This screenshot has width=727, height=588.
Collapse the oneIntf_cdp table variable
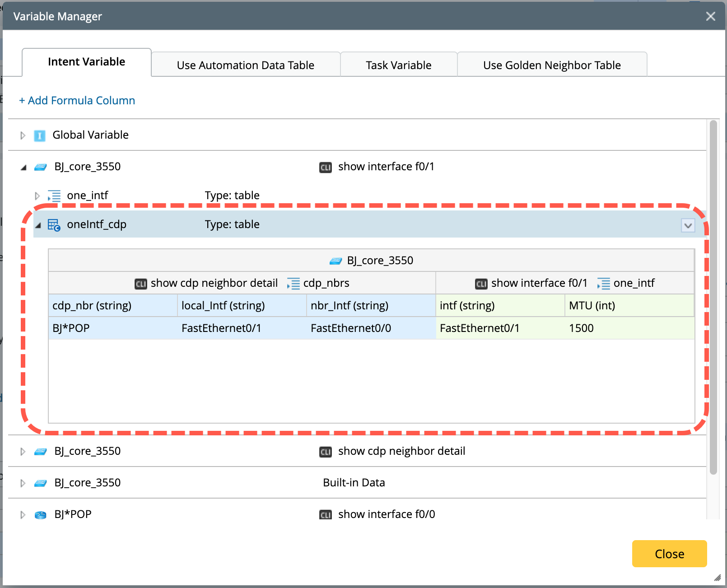point(38,225)
